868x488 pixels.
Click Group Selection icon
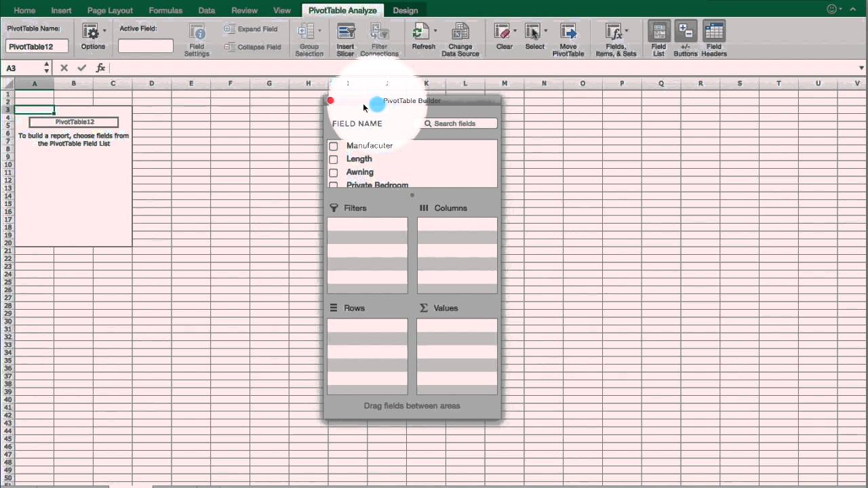coord(306,32)
